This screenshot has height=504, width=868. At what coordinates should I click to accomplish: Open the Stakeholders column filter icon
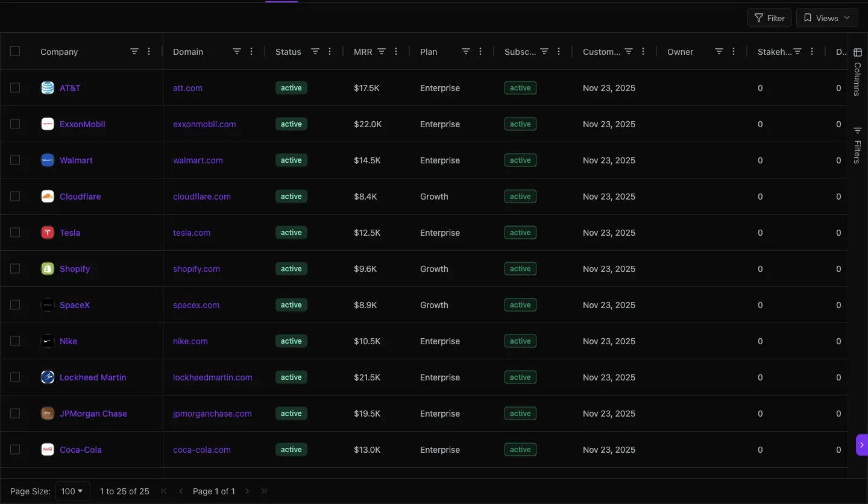point(797,52)
